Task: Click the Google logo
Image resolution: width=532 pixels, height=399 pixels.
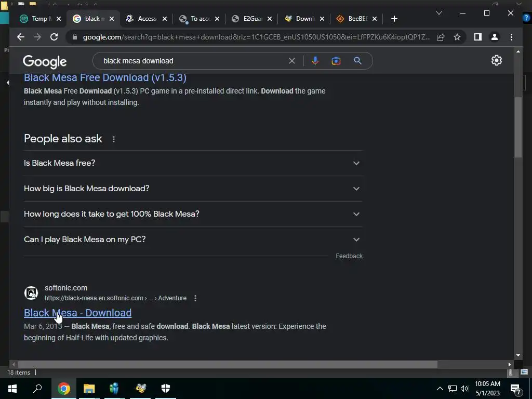Action: coord(45,62)
